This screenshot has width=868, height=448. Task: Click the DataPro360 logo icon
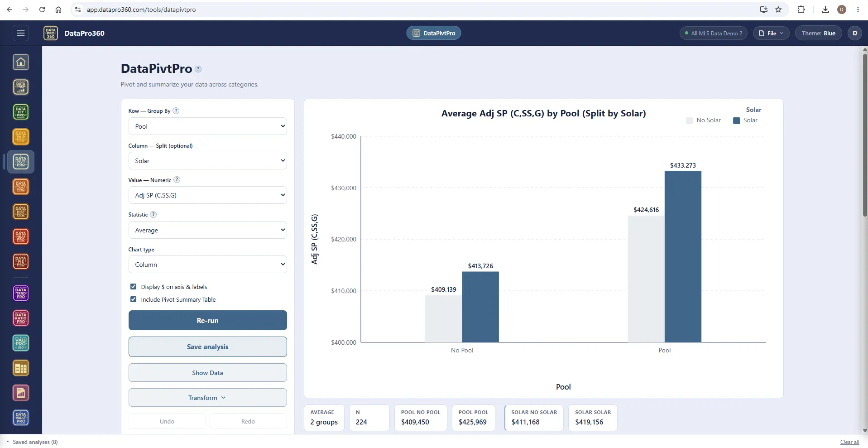pyautogui.click(x=51, y=33)
